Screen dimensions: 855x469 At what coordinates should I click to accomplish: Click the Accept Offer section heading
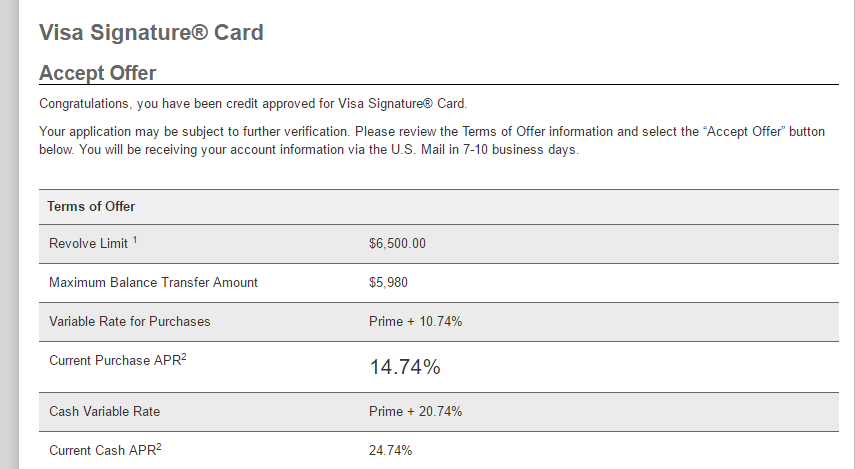point(97,73)
